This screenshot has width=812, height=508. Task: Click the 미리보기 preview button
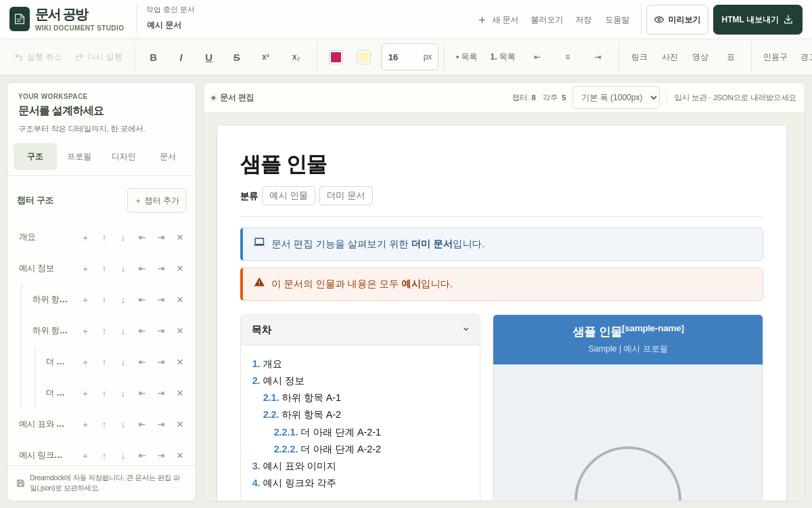[677, 20]
